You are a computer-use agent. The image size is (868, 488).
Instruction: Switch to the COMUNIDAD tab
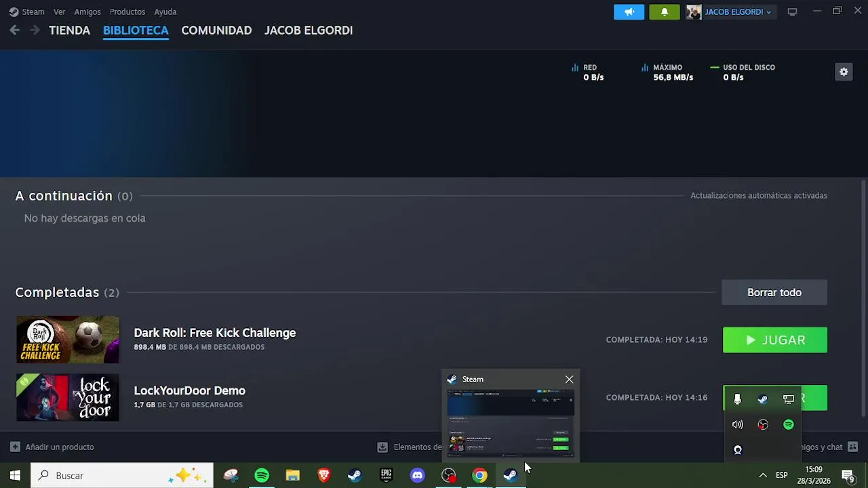point(216,30)
